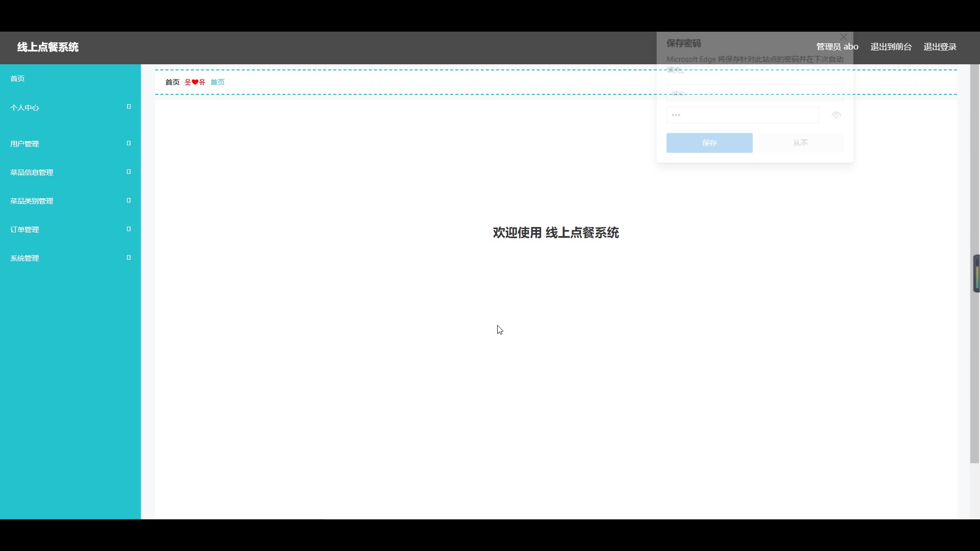Expand the 个人中心 sidebar arrow
Screen dimensions: 980x551
129,107
